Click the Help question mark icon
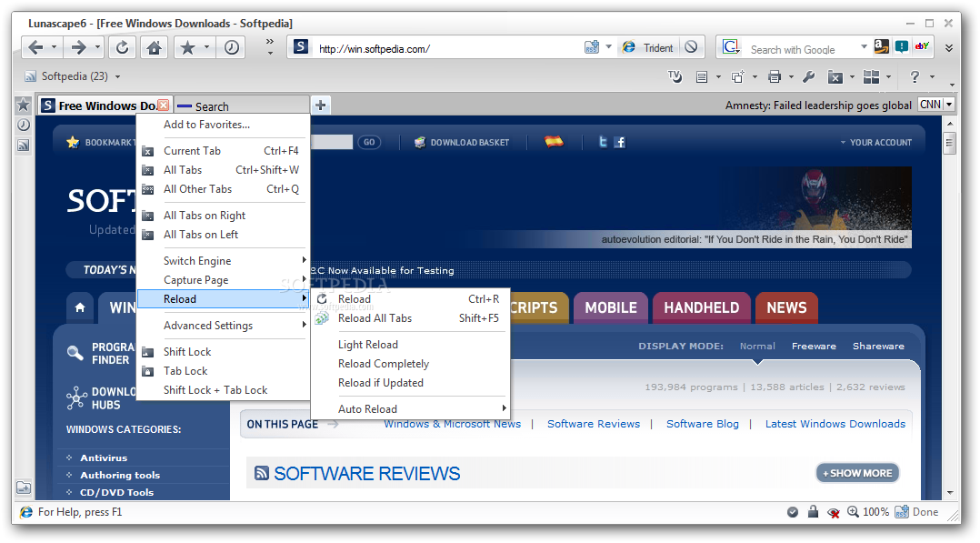This screenshot has width=980, height=543. 915,76
